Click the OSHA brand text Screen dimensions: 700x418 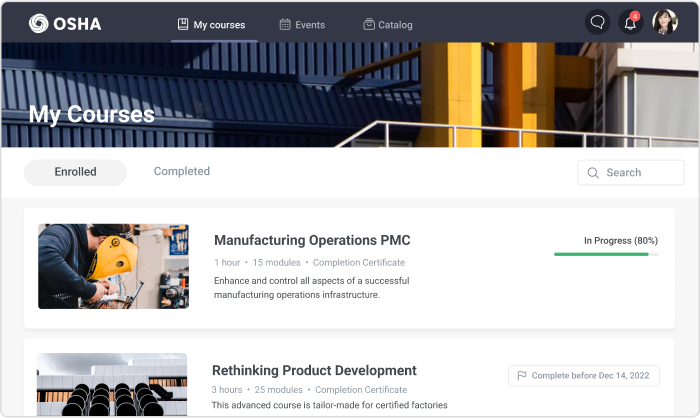tap(77, 24)
